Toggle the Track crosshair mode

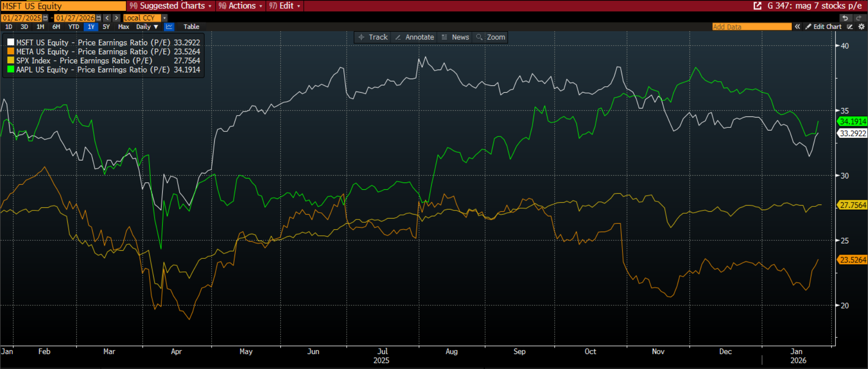[x=373, y=37]
